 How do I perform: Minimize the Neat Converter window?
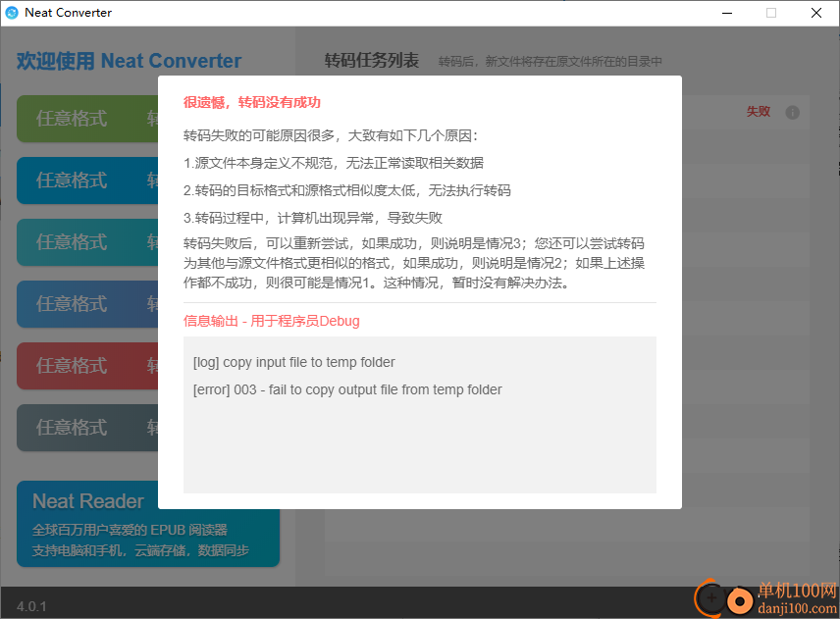(x=727, y=13)
